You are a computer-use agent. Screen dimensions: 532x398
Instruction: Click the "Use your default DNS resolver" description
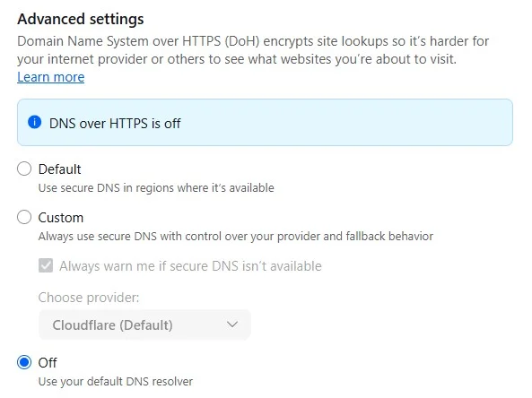point(116,381)
